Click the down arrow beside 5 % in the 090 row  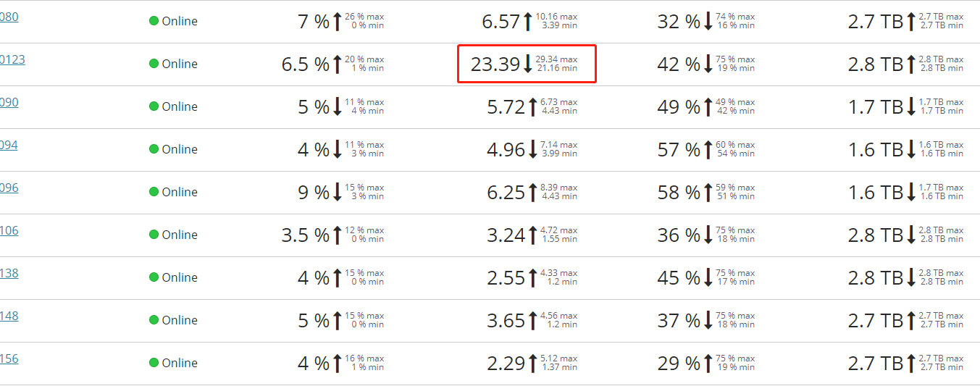pyautogui.click(x=337, y=107)
